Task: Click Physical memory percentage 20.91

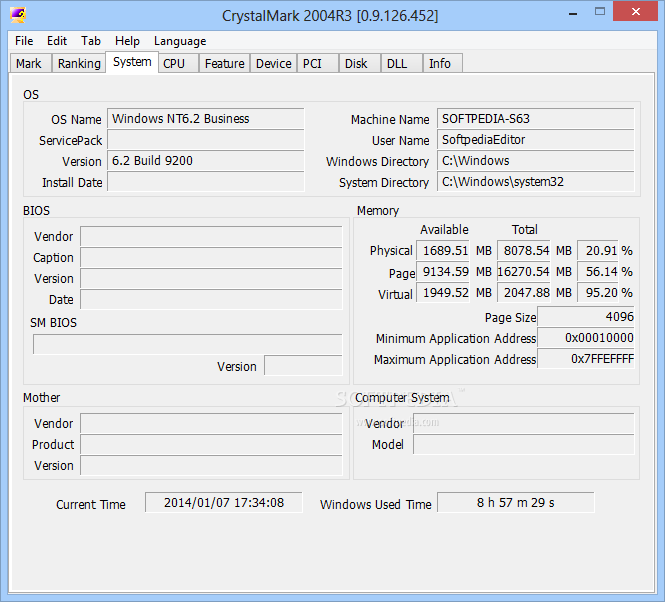Action: coord(598,250)
